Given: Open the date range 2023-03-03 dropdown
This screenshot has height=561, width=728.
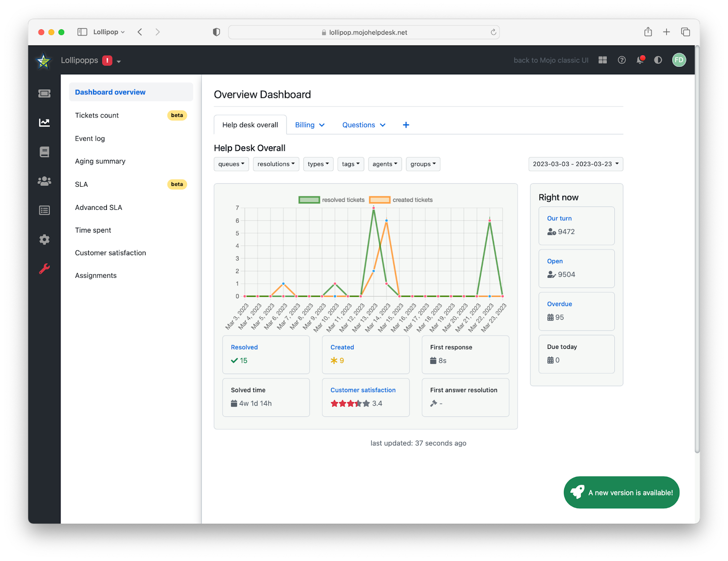Looking at the screenshot, I should [x=576, y=164].
